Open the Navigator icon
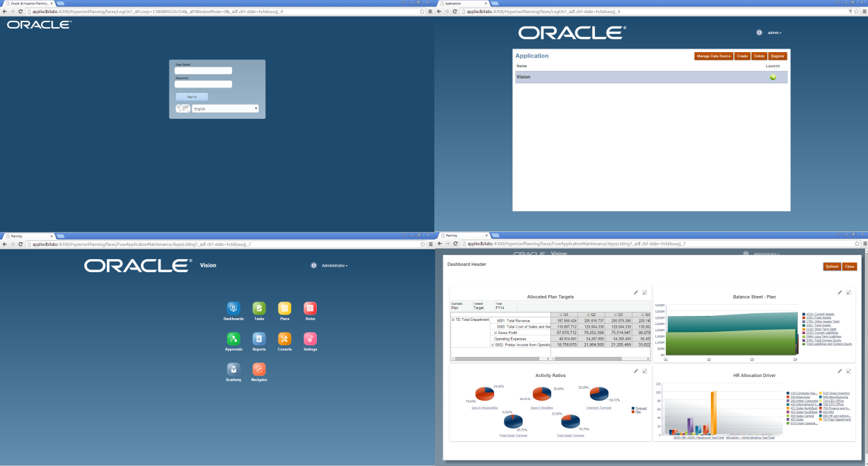The height and width of the screenshot is (466, 868). point(259,369)
